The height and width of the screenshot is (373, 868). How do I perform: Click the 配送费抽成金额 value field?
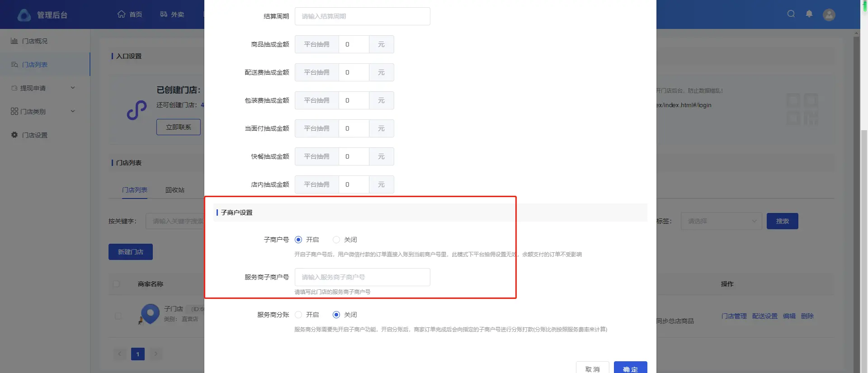354,72
